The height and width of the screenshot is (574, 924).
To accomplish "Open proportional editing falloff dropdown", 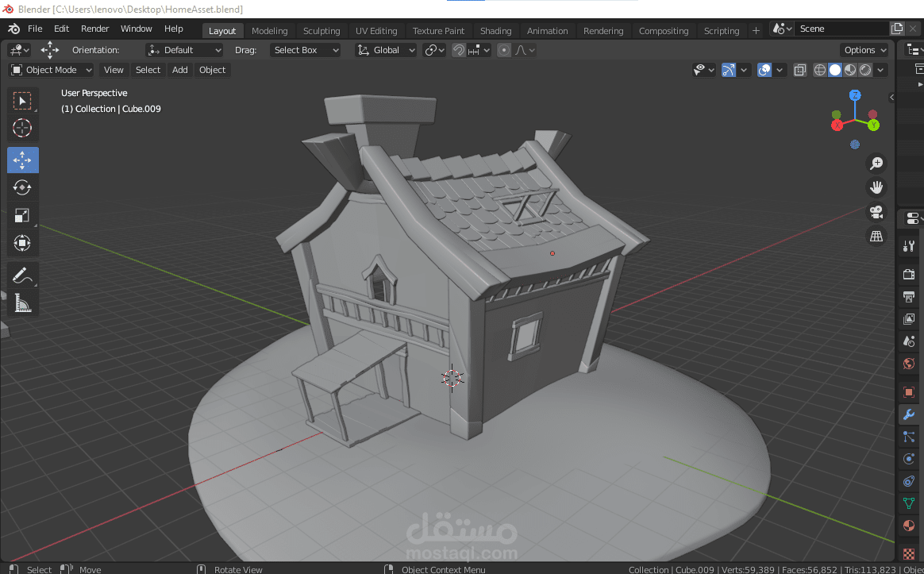I will pos(524,50).
